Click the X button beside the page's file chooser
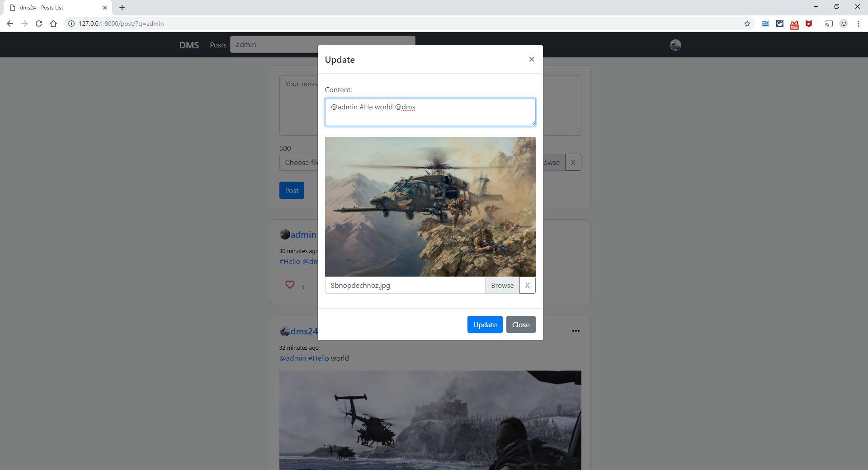Viewport: 868px width, 470px height. click(573, 162)
